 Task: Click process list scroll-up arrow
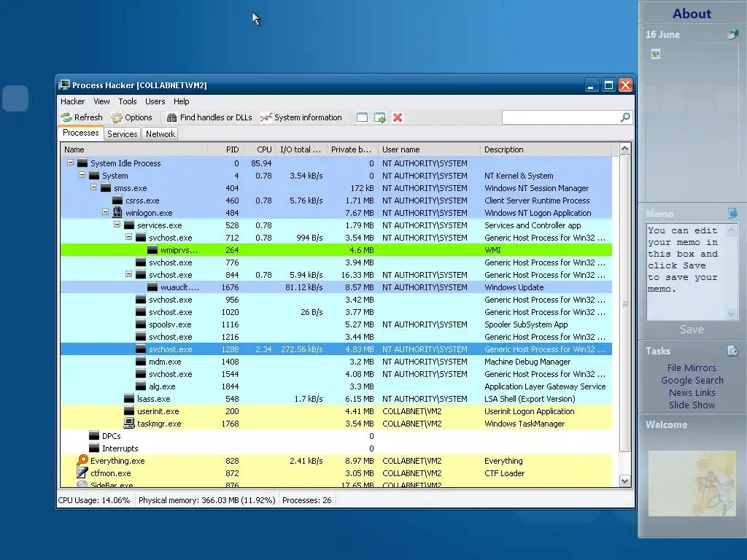(624, 149)
